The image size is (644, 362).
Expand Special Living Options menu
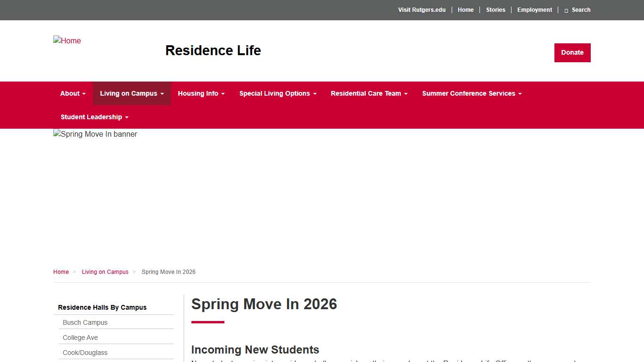[278, 93]
